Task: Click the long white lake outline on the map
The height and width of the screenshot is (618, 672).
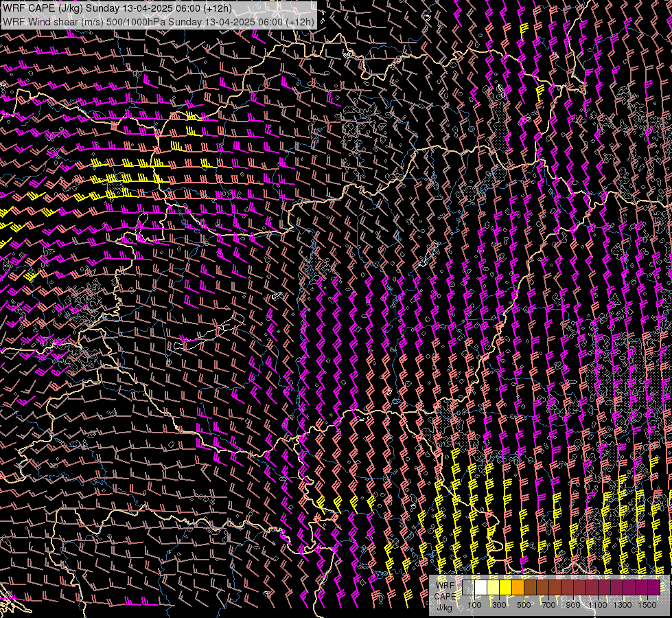Action: (x=209, y=332)
